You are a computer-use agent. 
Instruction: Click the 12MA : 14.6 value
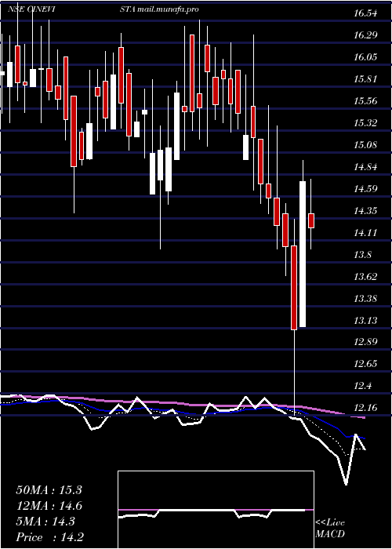[49, 506]
